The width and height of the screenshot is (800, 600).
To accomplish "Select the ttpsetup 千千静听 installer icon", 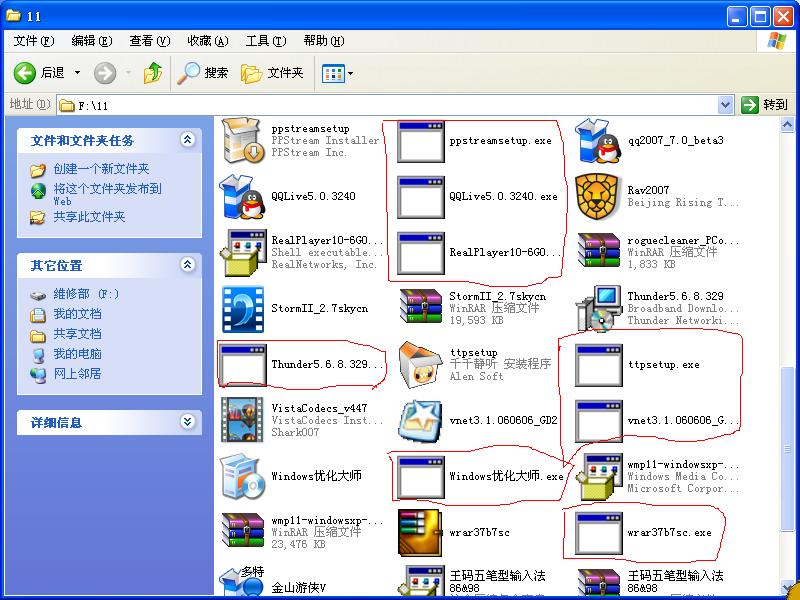I will point(420,364).
